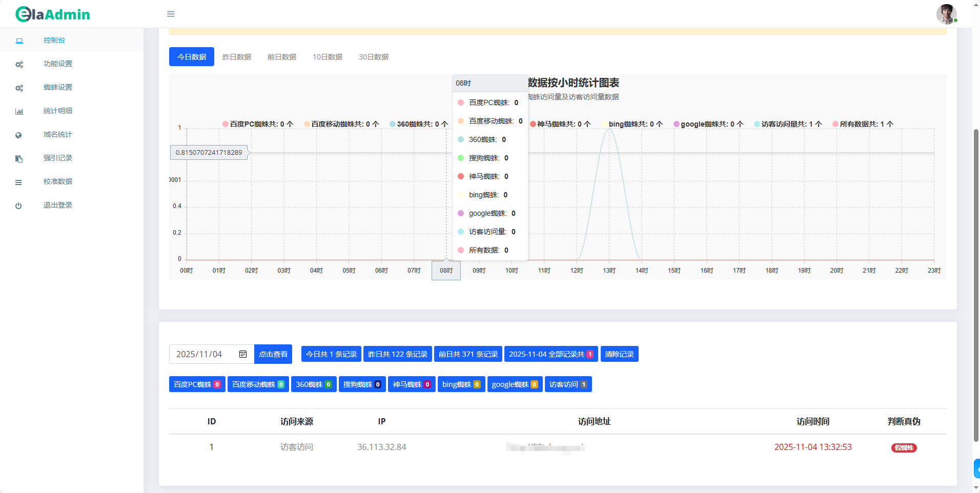Click the 域名统计 globe icon
The height and width of the screenshot is (493, 980).
[19, 135]
